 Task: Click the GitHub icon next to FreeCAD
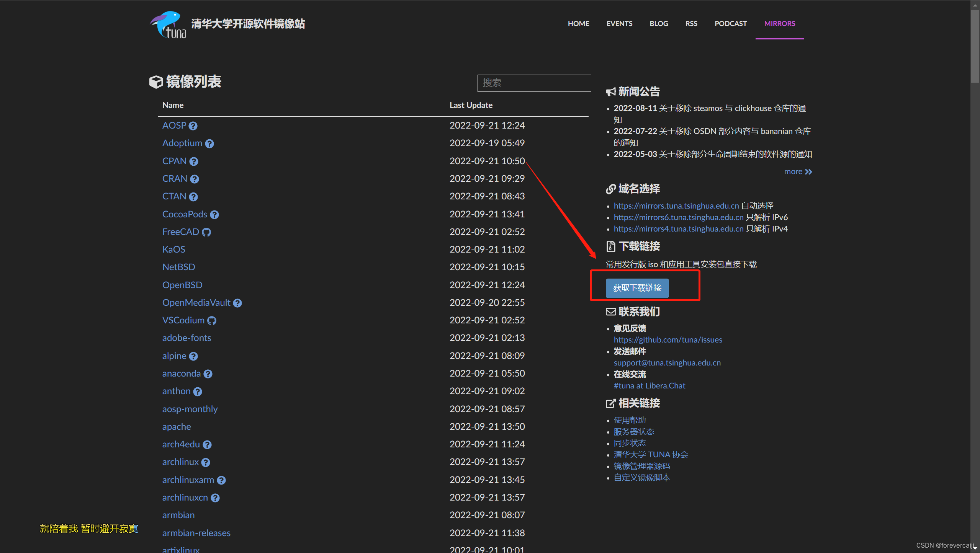click(206, 232)
